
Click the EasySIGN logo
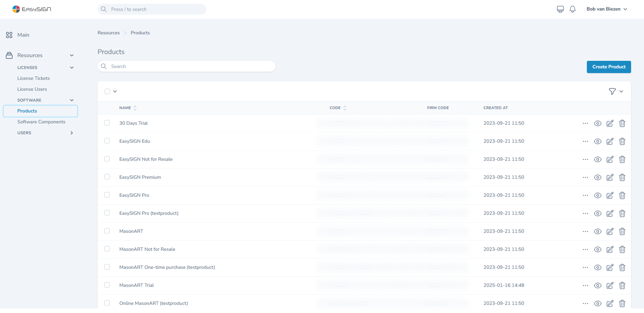32,9
